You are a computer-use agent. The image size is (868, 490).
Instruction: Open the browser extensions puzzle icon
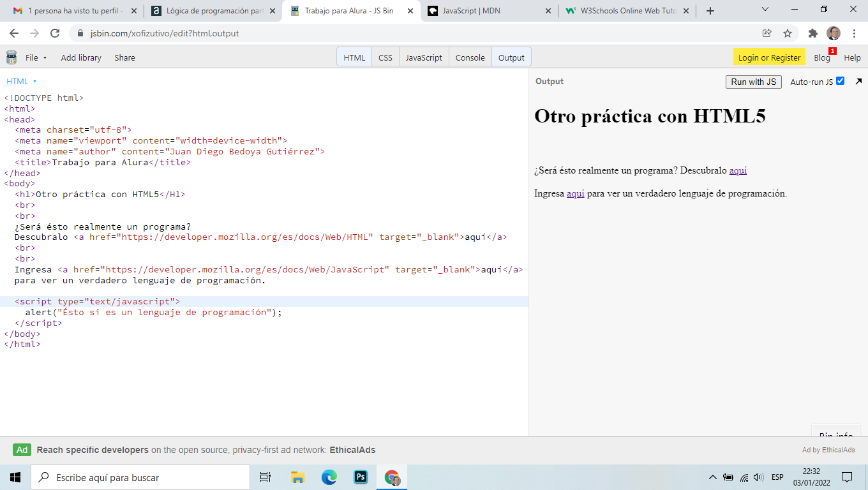click(813, 33)
